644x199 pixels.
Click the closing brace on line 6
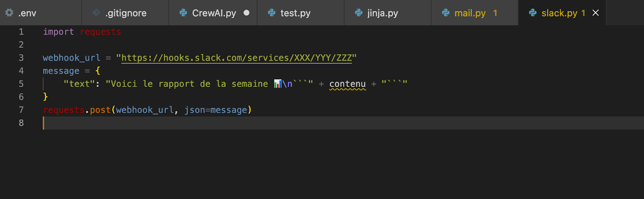[45, 97]
